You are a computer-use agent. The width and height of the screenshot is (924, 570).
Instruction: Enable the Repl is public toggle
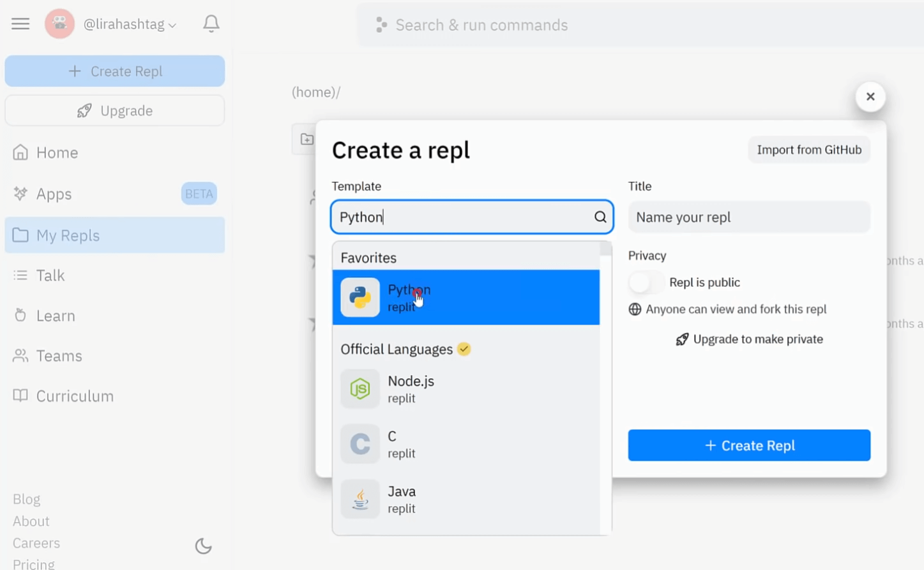pos(646,282)
